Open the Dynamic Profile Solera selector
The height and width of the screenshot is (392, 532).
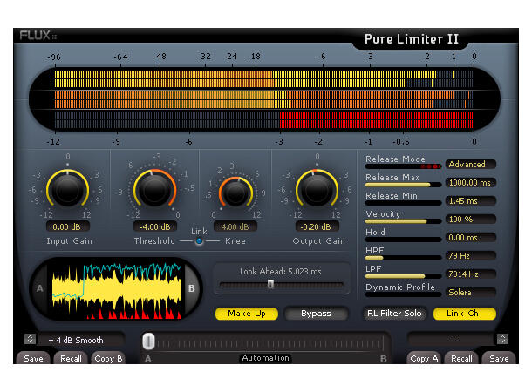click(471, 292)
